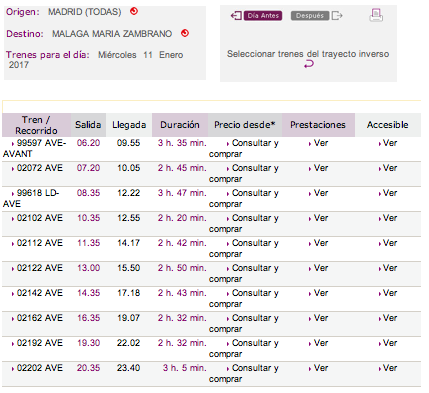Expand route for train 99597 AVE-AVANT
The image size is (429, 393).
pos(35,148)
